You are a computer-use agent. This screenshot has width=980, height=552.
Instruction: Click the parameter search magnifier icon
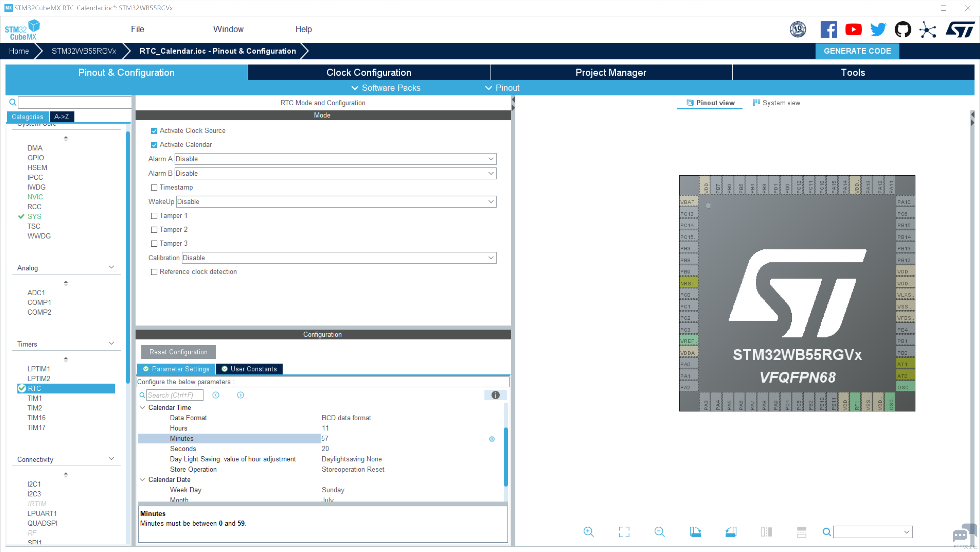[x=142, y=395]
